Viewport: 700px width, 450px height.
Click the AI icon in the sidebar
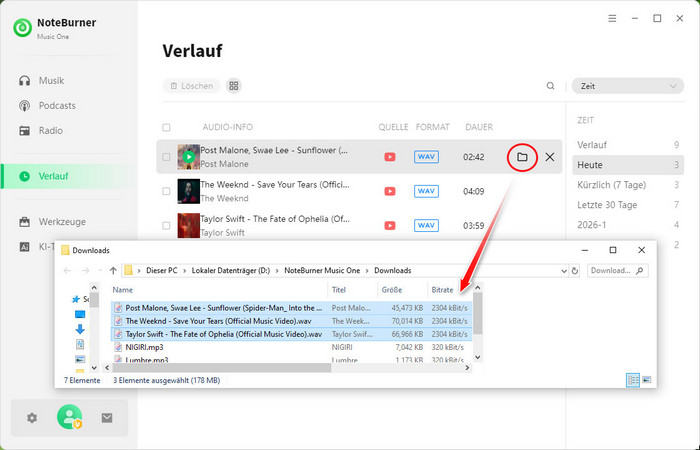pyautogui.click(x=25, y=247)
